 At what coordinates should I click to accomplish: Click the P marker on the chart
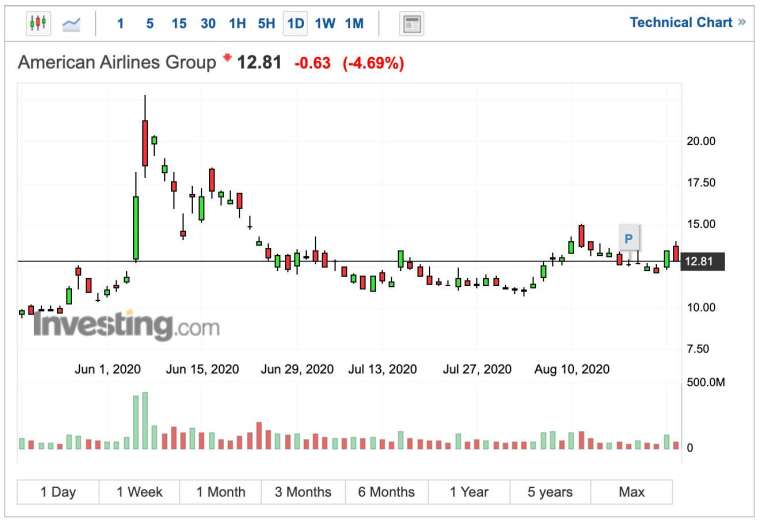tap(630, 238)
